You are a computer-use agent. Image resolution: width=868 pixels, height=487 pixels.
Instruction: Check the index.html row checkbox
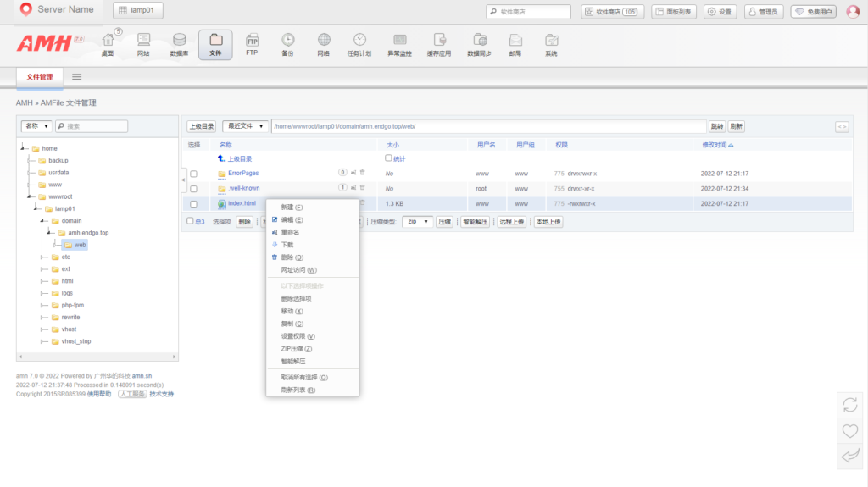(194, 203)
